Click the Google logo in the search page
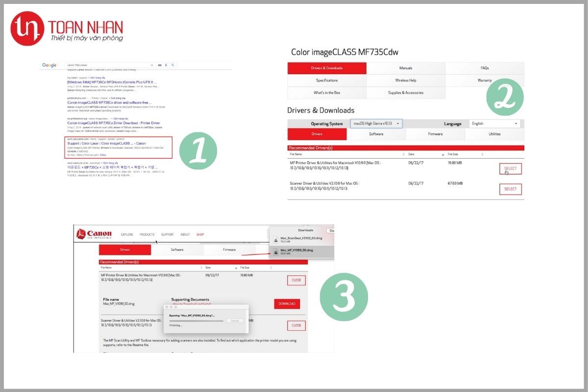 pyautogui.click(x=49, y=65)
